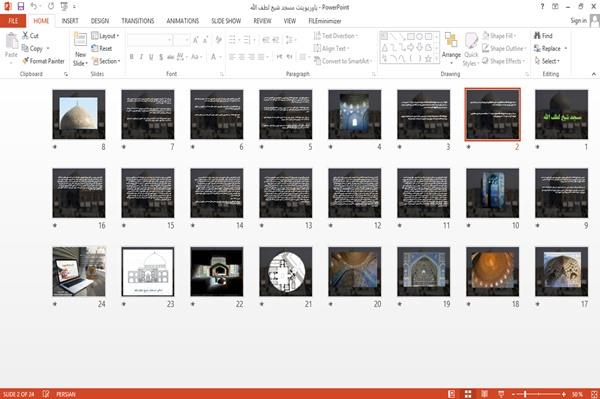The height and width of the screenshot is (399, 600).
Task: Switch to Slide Sorter view in status bar
Action: click(x=468, y=394)
